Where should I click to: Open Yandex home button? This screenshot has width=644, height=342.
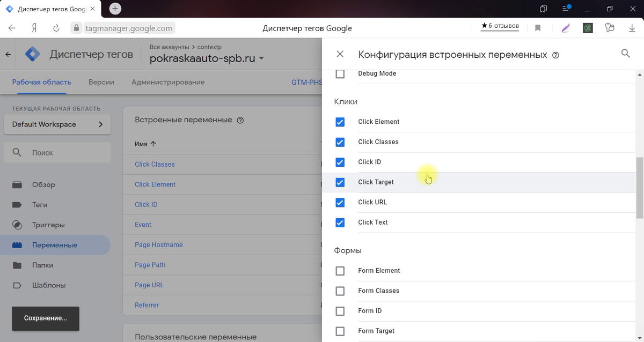coord(34,28)
